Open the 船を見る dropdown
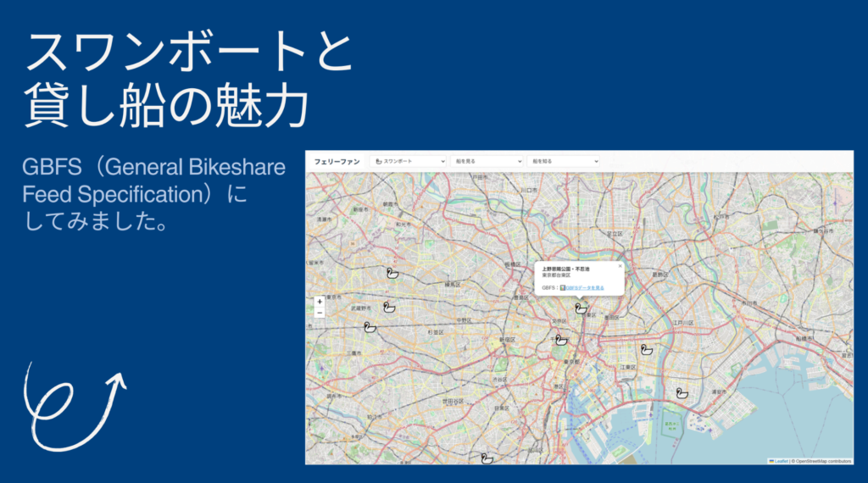The height and width of the screenshot is (483, 868). click(487, 161)
